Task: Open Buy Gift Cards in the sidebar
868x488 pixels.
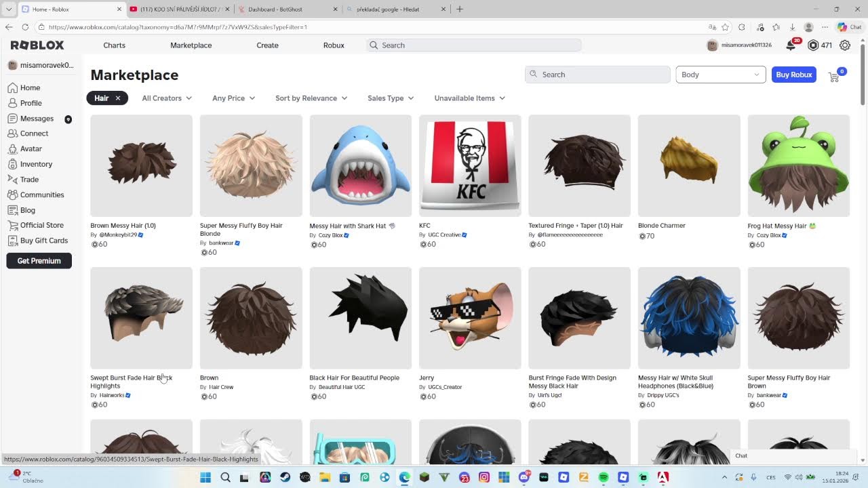Action: point(38,241)
